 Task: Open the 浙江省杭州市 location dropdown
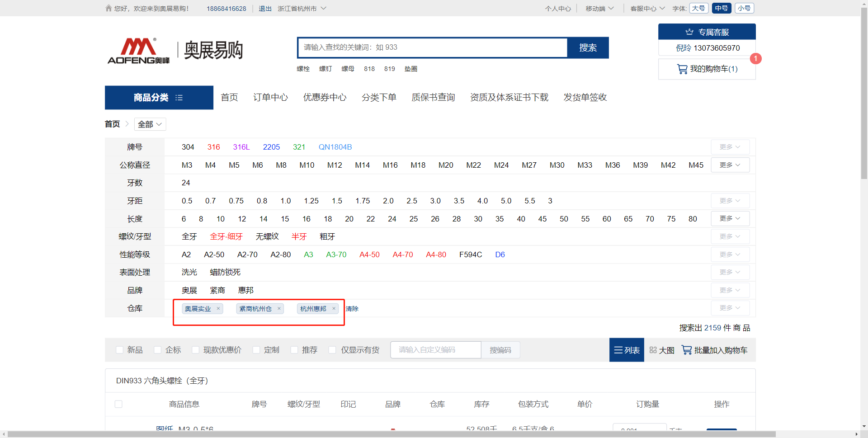pos(302,9)
